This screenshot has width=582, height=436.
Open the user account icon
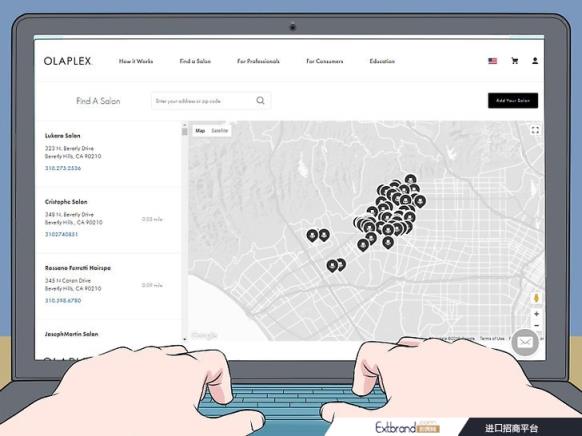point(535,61)
